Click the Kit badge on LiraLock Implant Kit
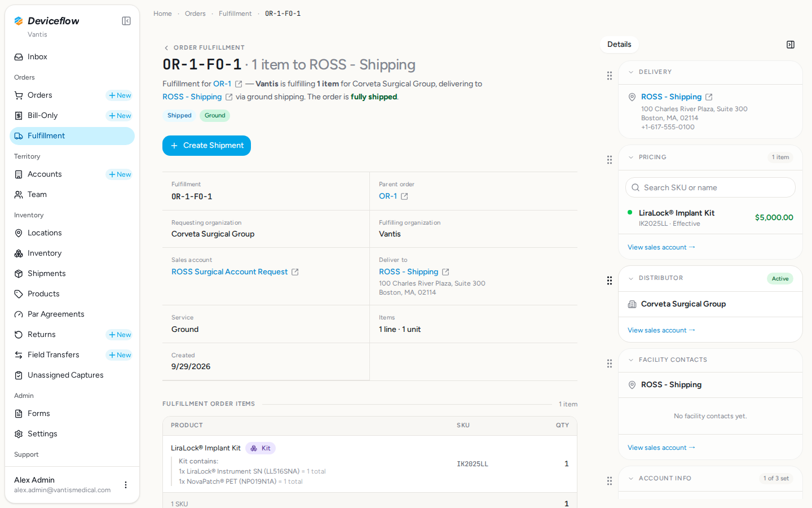 pos(261,448)
